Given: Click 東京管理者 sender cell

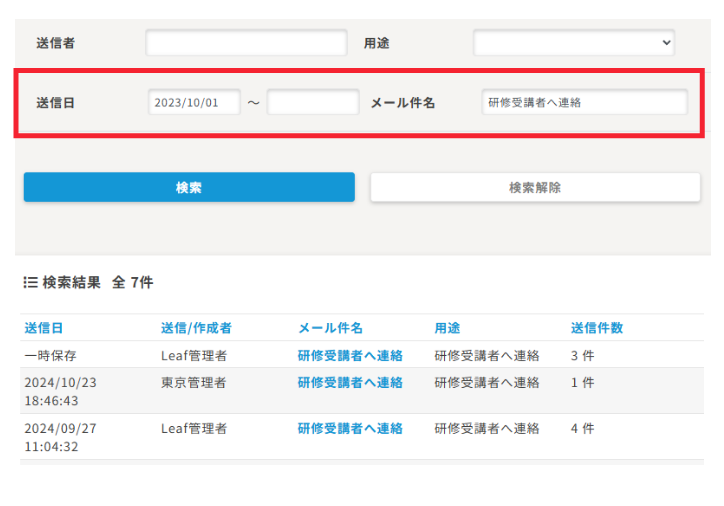Looking at the screenshot, I should [x=193, y=382].
